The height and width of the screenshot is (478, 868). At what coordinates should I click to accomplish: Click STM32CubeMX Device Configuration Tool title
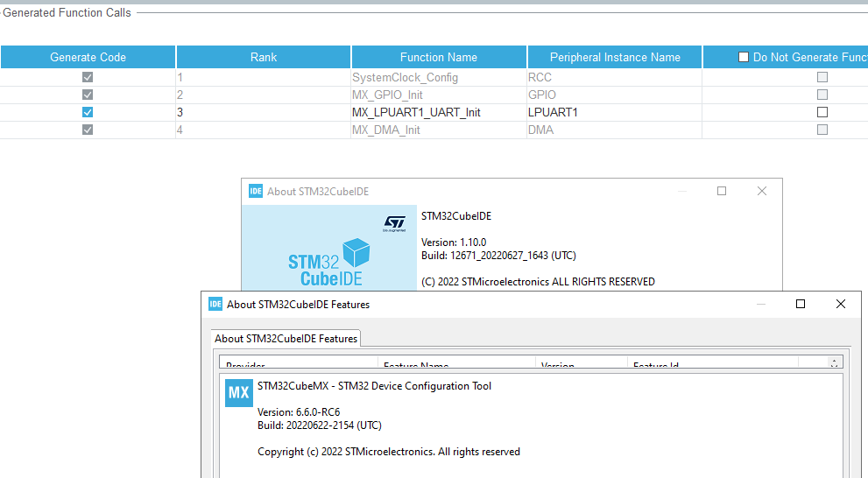point(374,386)
